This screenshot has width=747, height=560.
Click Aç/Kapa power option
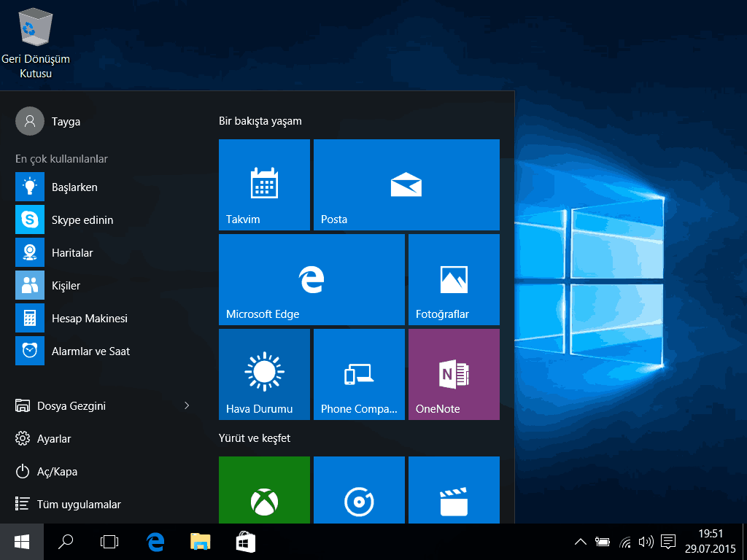46,472
